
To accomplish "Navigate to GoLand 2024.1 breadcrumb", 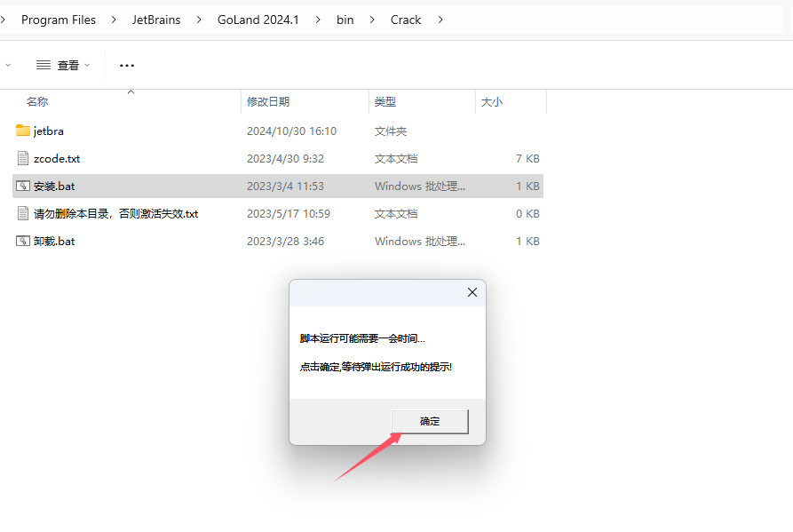I will pyautogui.click(x=258, y=20).
